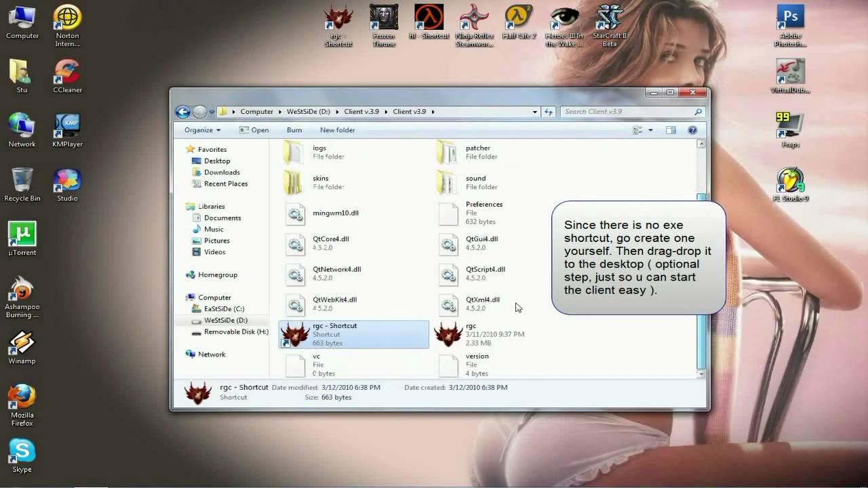868x488 pixels.
Task: Open the Explorer help icon
Action: [692, 130]
